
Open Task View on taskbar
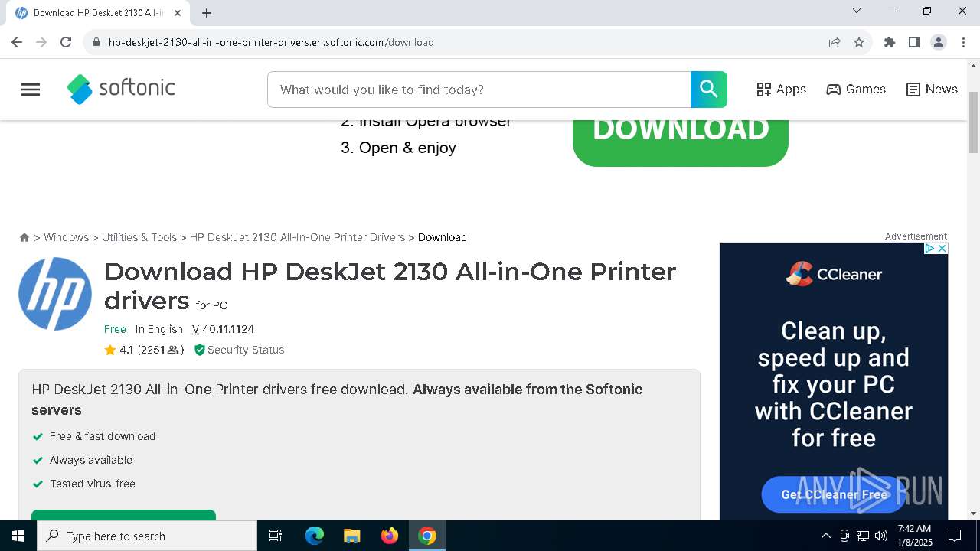pos(276,536)
